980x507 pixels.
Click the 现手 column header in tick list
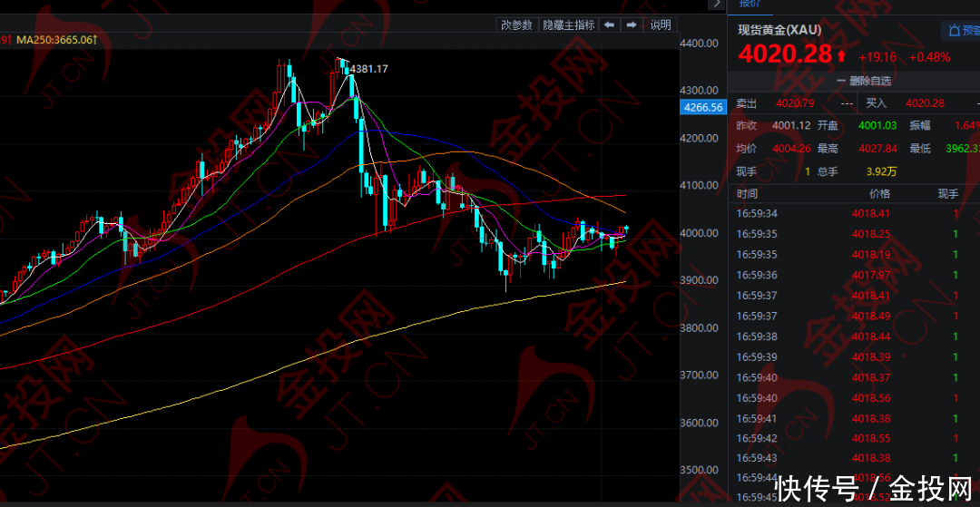click(948, 193)
